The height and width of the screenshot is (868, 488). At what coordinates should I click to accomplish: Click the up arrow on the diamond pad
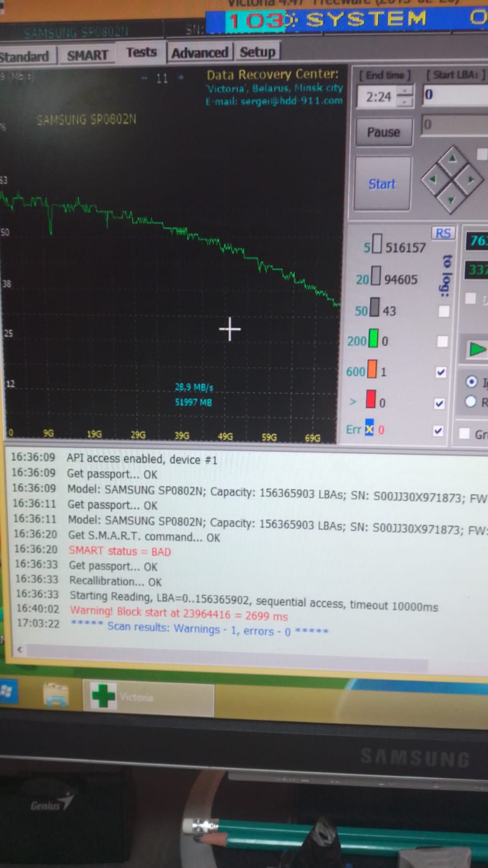452,159
